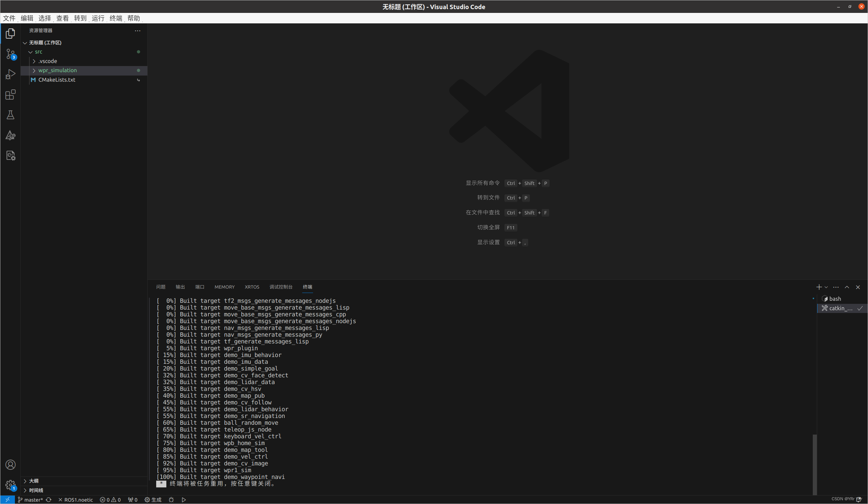Close the terminal panel
The width and height of the screenshot is (868, 504).
tap(858, 287)
